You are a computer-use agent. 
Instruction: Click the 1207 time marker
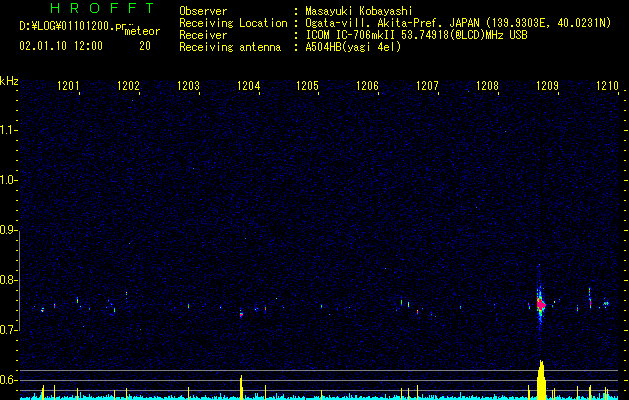pos(427,86)
